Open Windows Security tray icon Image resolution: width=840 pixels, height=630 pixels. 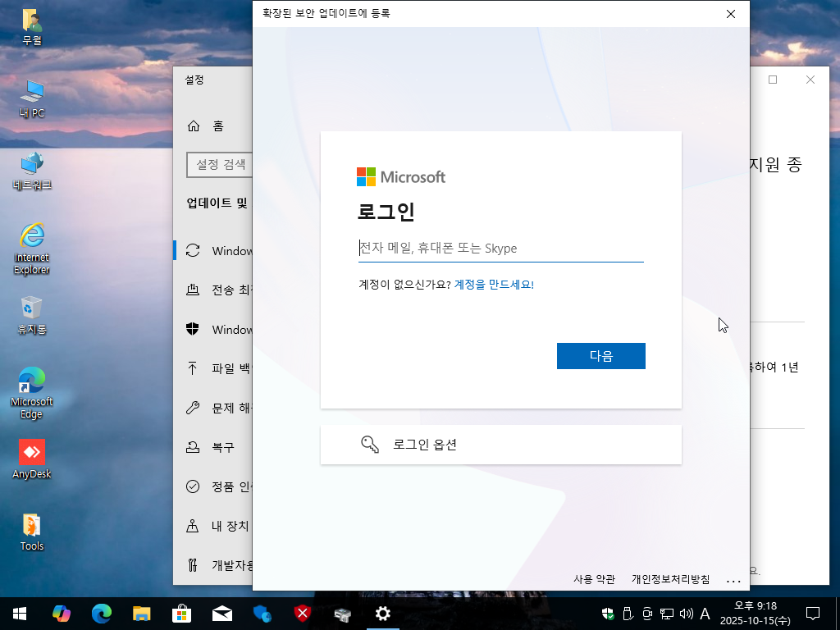point(608,614)
